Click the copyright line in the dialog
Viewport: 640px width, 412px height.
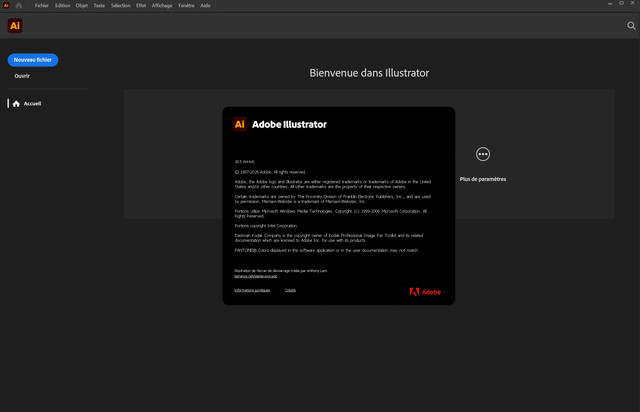click(x=270, y=172)
